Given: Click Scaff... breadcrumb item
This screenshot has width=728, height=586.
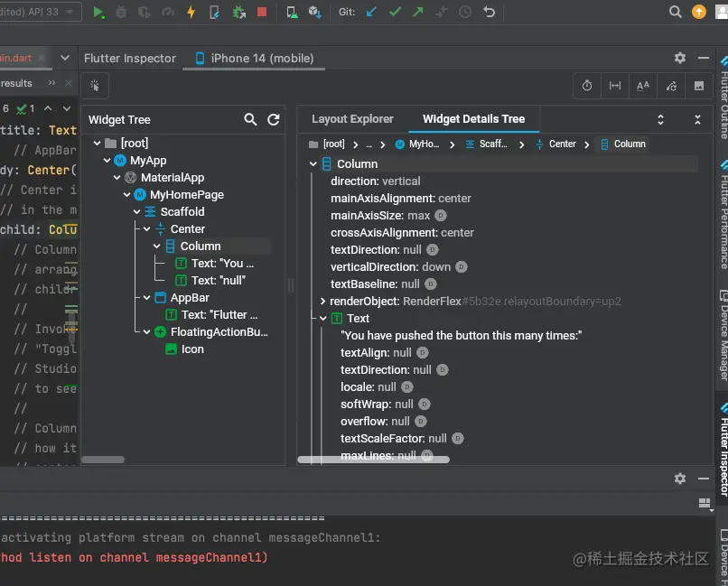Looking at the screenshot, I should 486,144.
